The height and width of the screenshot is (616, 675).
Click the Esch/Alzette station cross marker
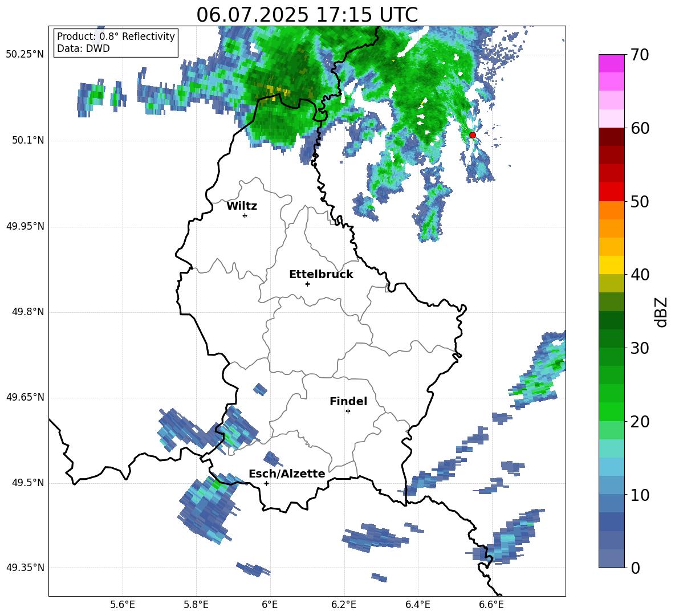(266, 483)
